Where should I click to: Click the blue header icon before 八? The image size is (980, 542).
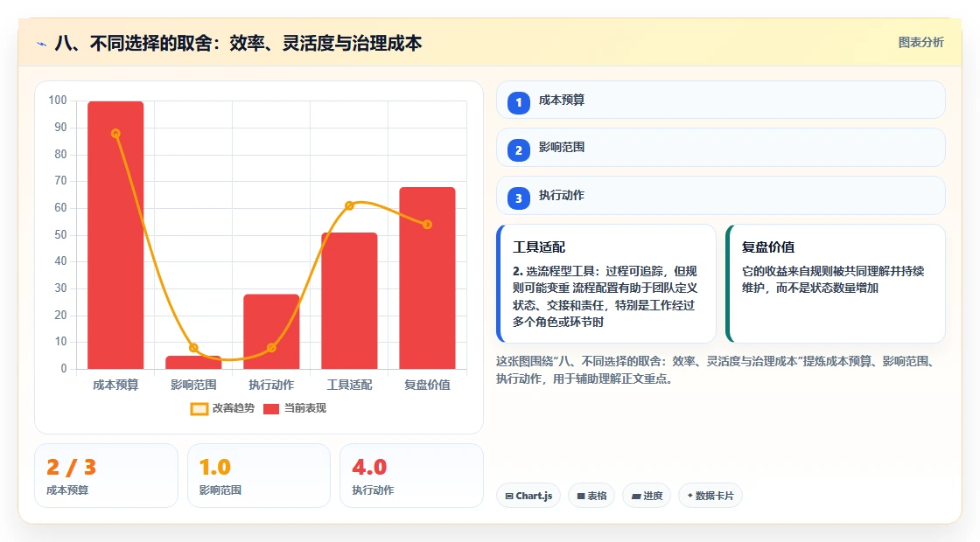pyautogui.click(x=42, y=44)
